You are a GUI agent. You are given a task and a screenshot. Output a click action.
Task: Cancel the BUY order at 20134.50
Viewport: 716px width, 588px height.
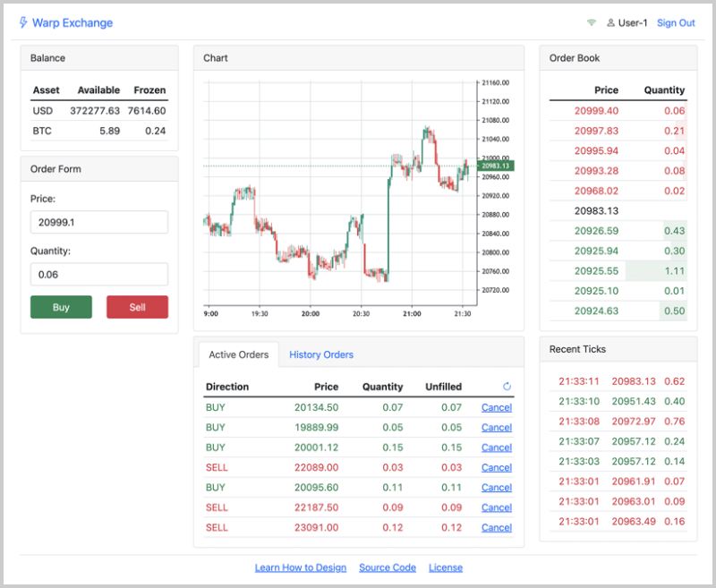click(497, 407)
